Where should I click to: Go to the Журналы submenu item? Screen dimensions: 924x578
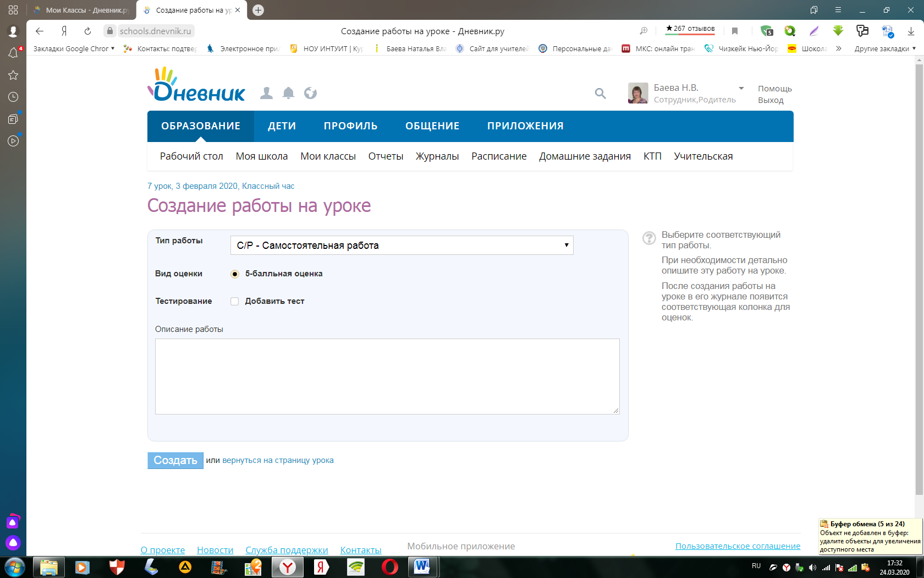[437, 156]
